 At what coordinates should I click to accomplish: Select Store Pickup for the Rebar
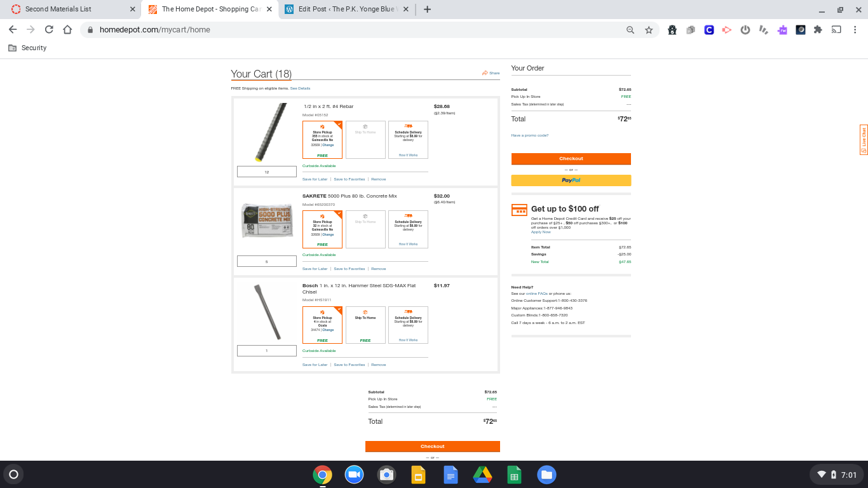[322, 140]
